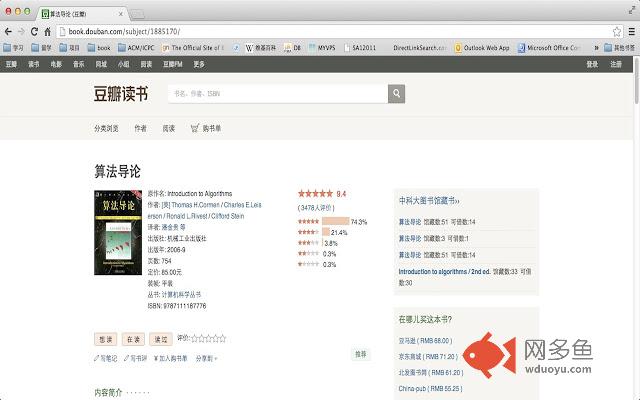Screen dimensions: 640x400
Task: Show hidden bookmarks with the » chevron
Action: (x=596, y=48)
